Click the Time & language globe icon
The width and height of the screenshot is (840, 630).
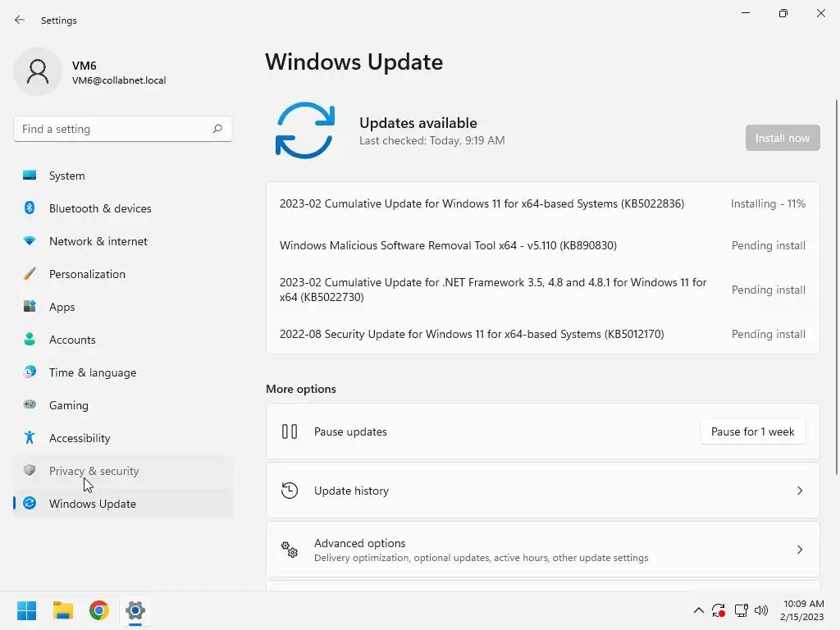click(30, 372)
